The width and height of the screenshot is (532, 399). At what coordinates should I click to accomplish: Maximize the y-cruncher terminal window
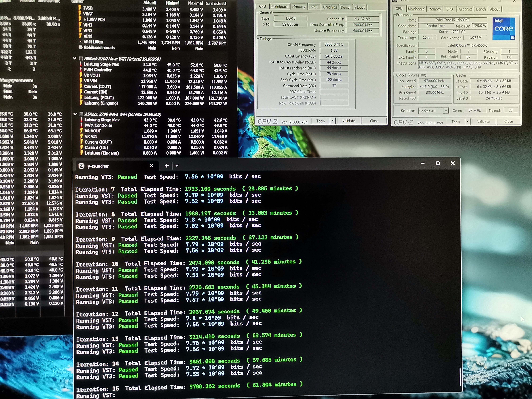437,163
